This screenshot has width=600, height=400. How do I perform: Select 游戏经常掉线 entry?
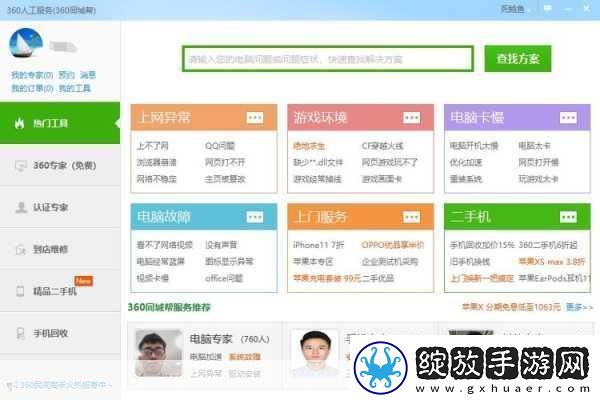(x=317, y=179)
